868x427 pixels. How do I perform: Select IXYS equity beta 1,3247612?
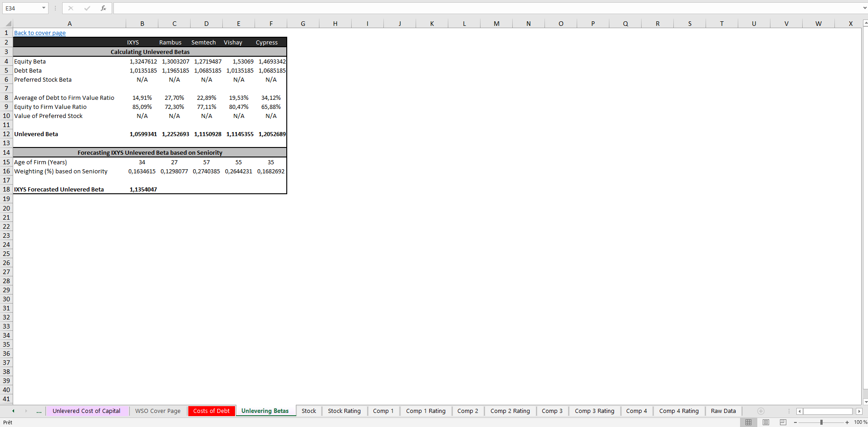click(x=142, y=62)
